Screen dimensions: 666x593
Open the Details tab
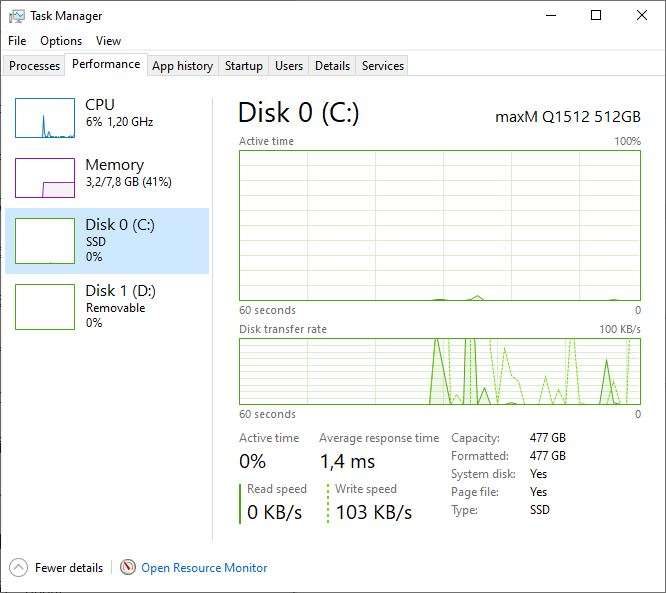pos(332,66)
